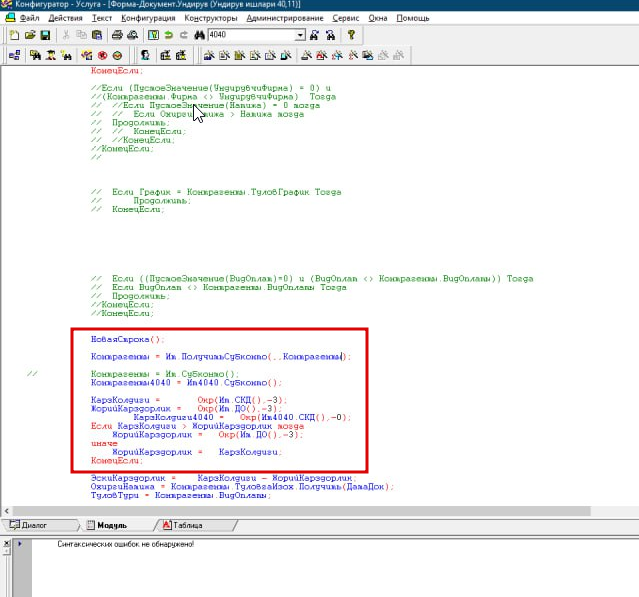Image resolution: width=639 pixels, height=597 pixels.
Task: Click the metadata tree icon at far left of second toolbar
Action: pos(15,55)
